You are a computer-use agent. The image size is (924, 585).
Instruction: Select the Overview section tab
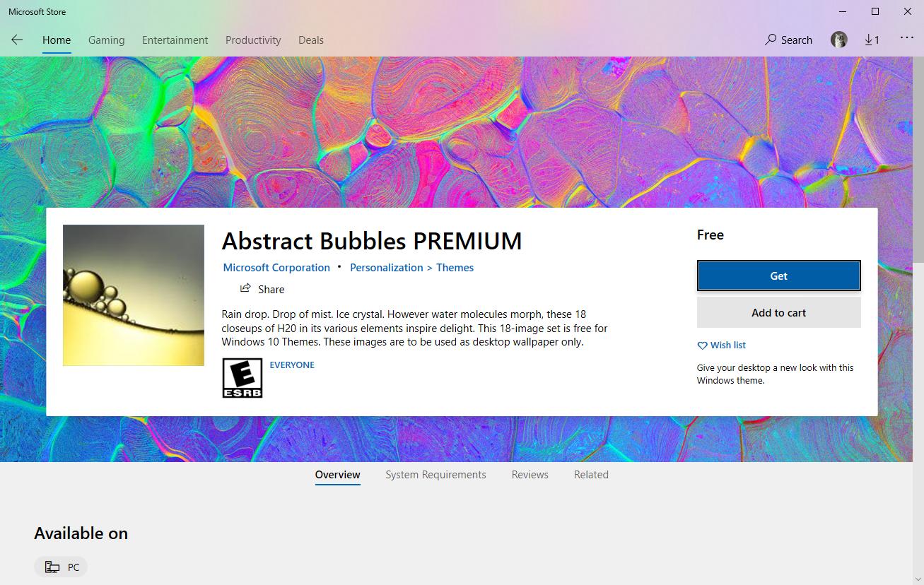coord(338,475)
